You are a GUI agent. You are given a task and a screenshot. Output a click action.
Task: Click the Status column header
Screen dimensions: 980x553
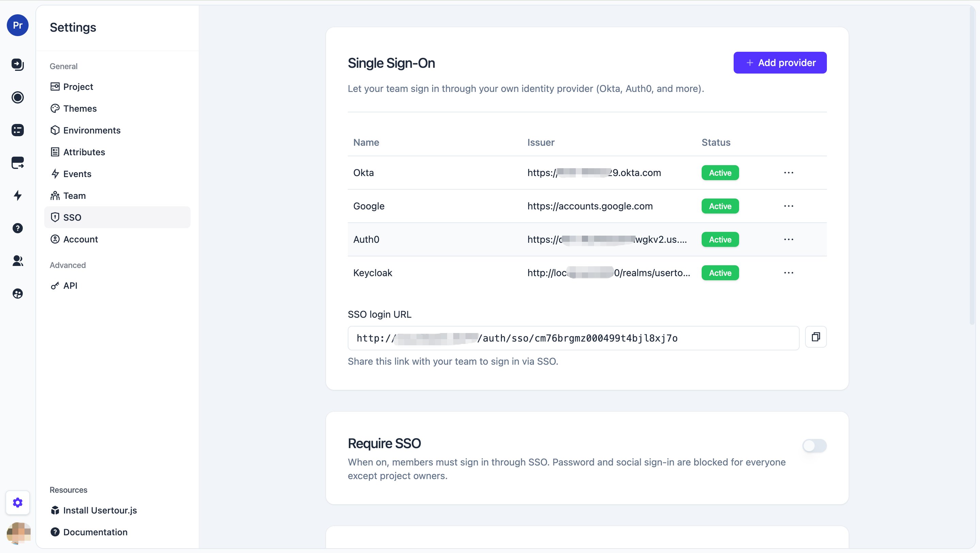(716, 142)
